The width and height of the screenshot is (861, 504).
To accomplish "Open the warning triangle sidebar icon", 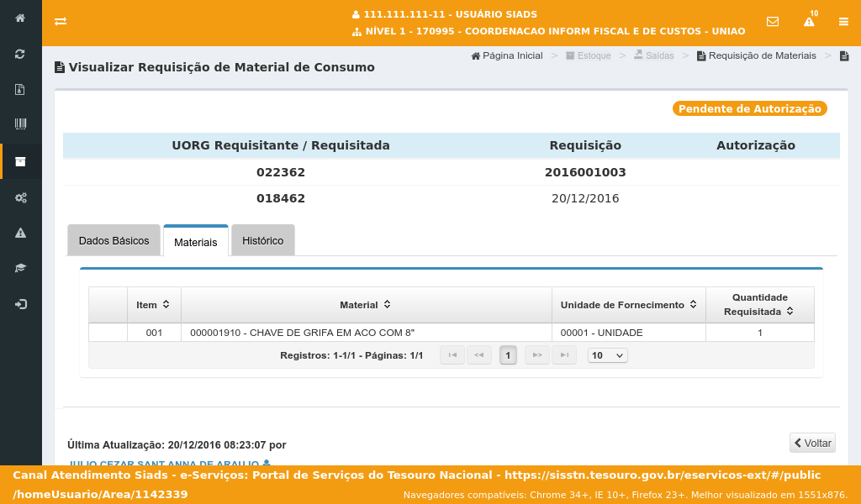I will click(20, 233).
